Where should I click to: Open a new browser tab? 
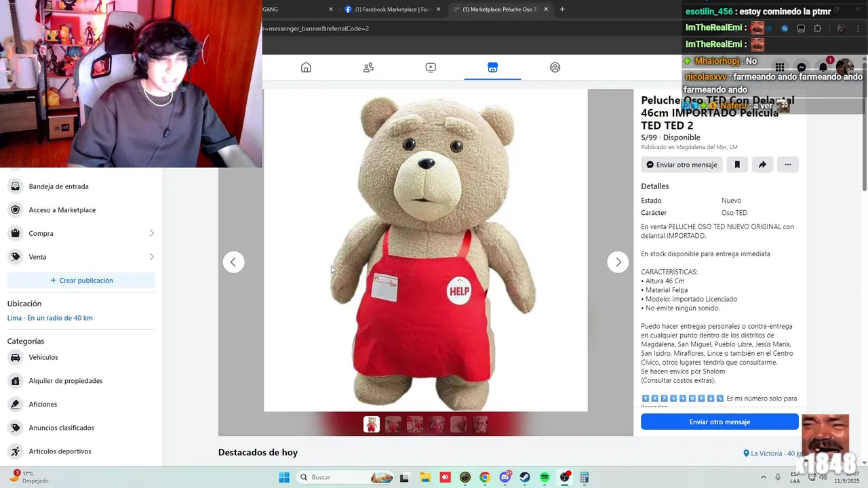point(562,9)
